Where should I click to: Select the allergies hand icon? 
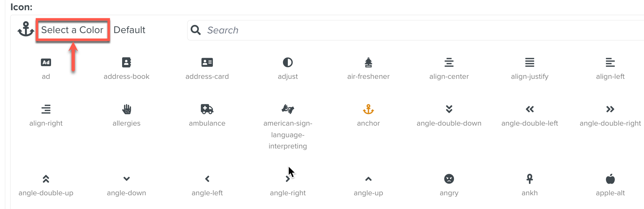126,109
